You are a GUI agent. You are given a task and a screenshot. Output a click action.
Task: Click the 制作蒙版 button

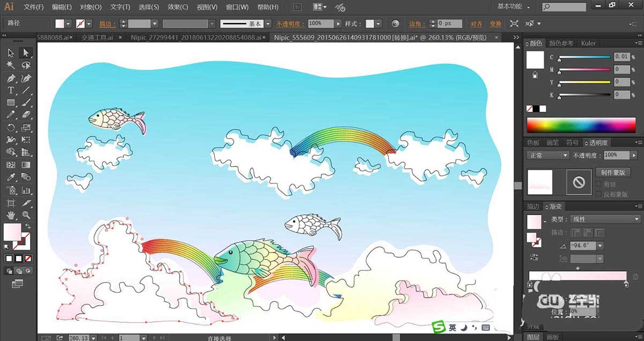click(x=613, y=172)
